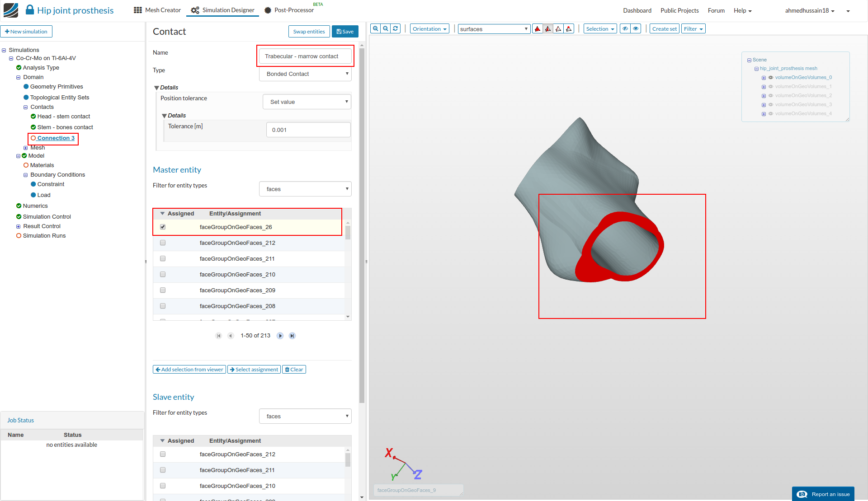Screen dimensions: 868x501
Task: Open the Orientation dropdown in viewer toolbar
Action: click(429, 29)
